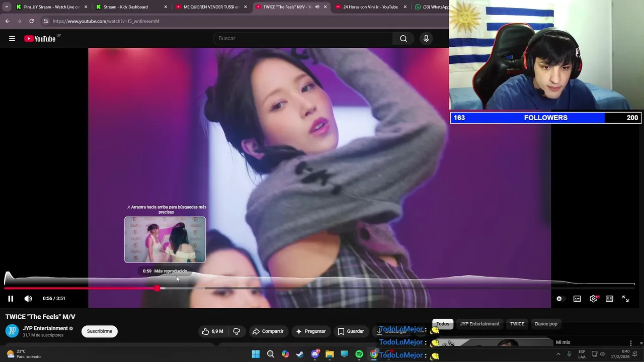Go back with browser back arrow
644x362 pixels.
(7, 21)
